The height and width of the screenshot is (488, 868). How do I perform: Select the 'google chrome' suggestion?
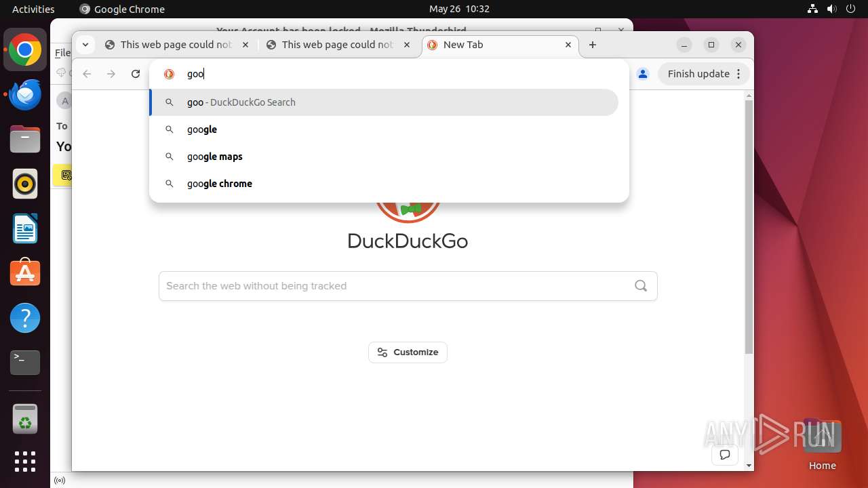[384, 184]
